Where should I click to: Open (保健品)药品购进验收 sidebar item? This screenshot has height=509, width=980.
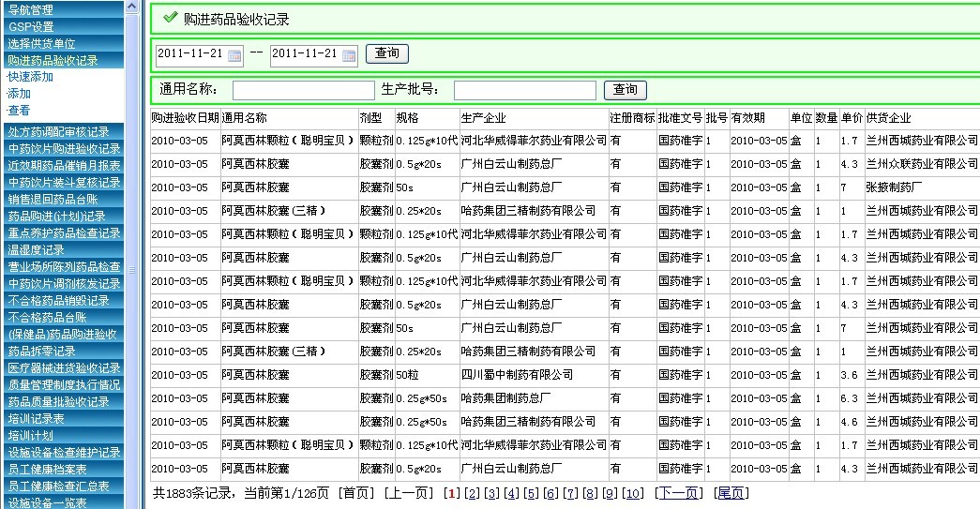(x=62, y=334)
